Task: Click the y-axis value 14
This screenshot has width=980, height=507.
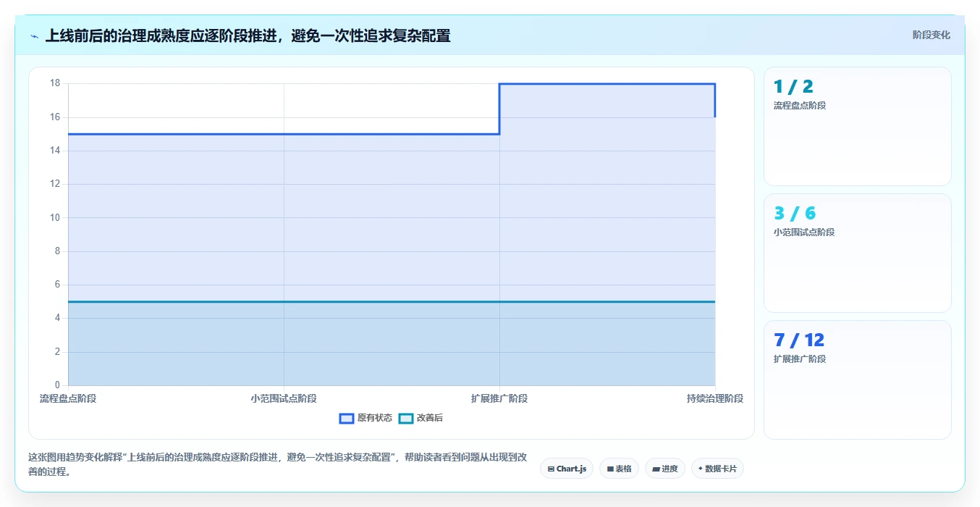Action: [55, 151]
